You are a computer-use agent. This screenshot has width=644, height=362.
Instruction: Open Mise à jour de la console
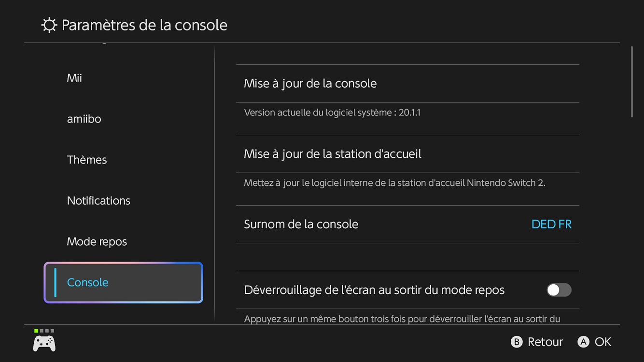[407, 84]
